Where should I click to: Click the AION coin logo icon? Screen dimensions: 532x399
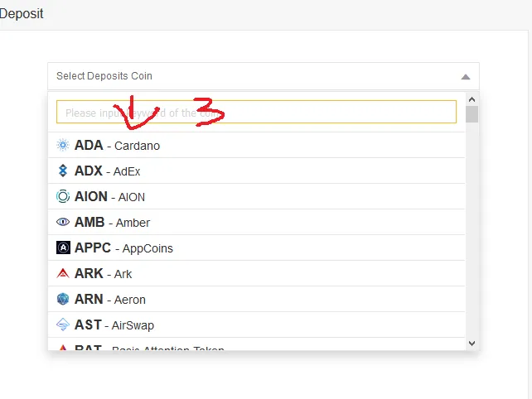[63, 196]
